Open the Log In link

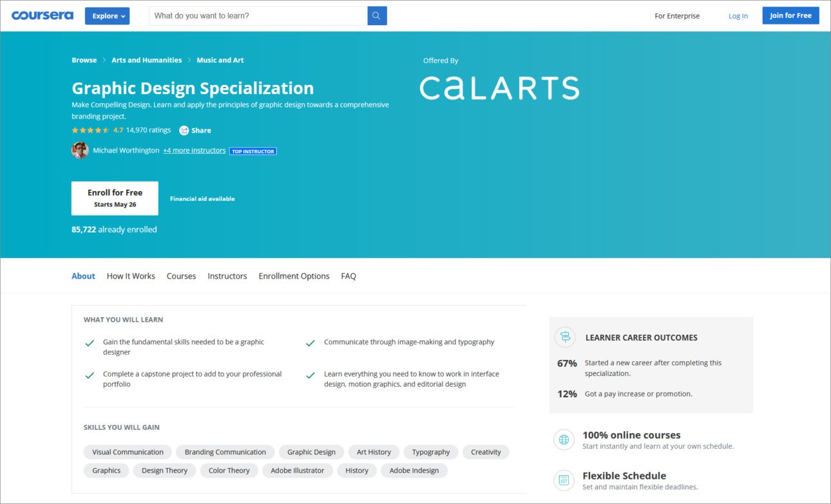(x=738, y=16)
